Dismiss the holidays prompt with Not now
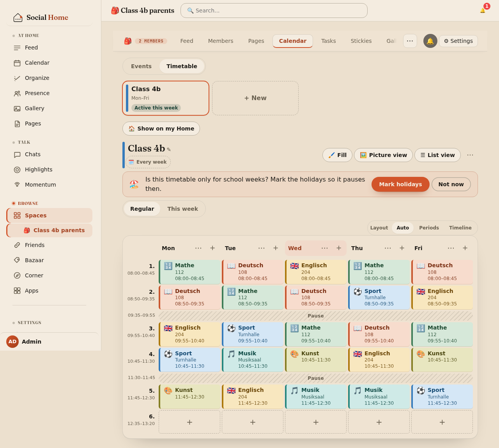499x448 pixels. tap(451, 184)
